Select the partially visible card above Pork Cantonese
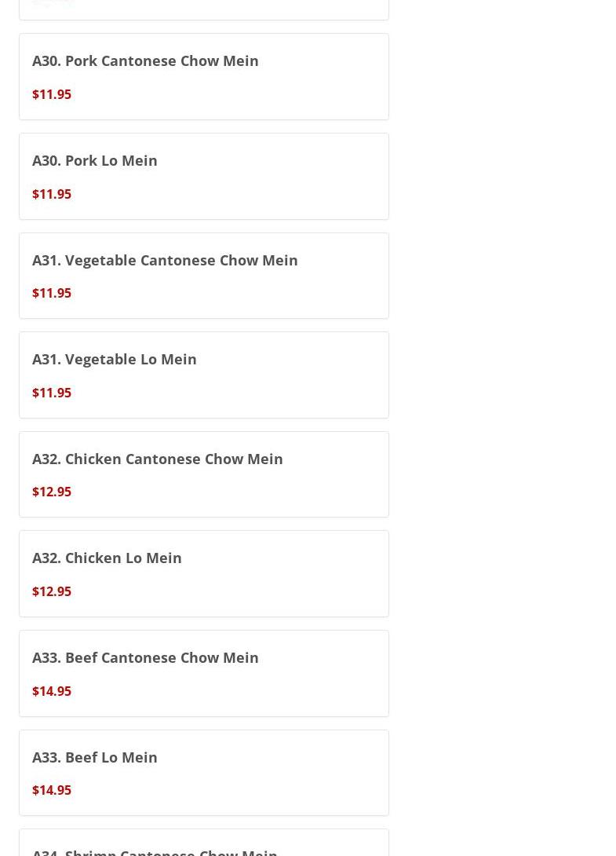 204,9
